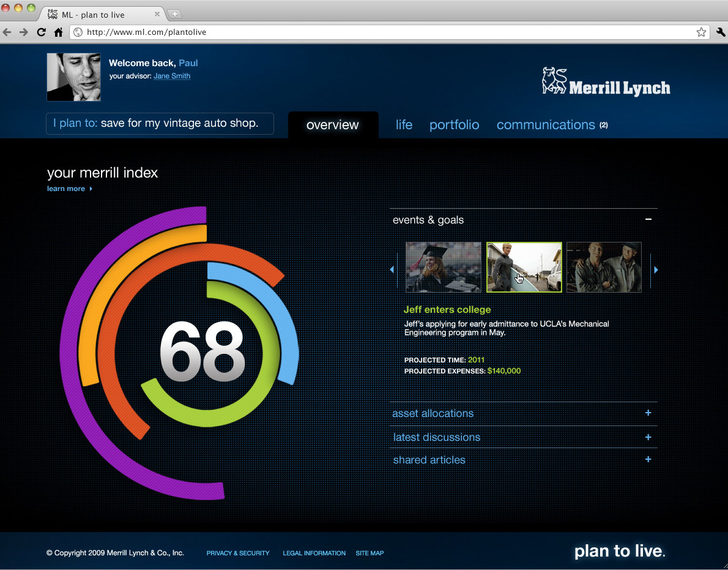Screen dimensions: 728x570
Task: Show next events with the right carousel arrow
Action: pos(656,269)
